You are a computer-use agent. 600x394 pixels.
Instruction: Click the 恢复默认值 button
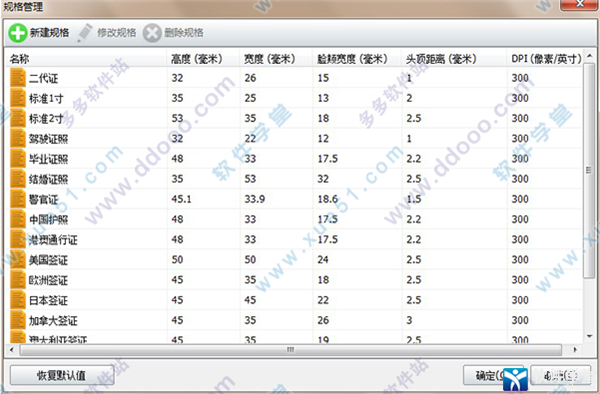point(62,375)
